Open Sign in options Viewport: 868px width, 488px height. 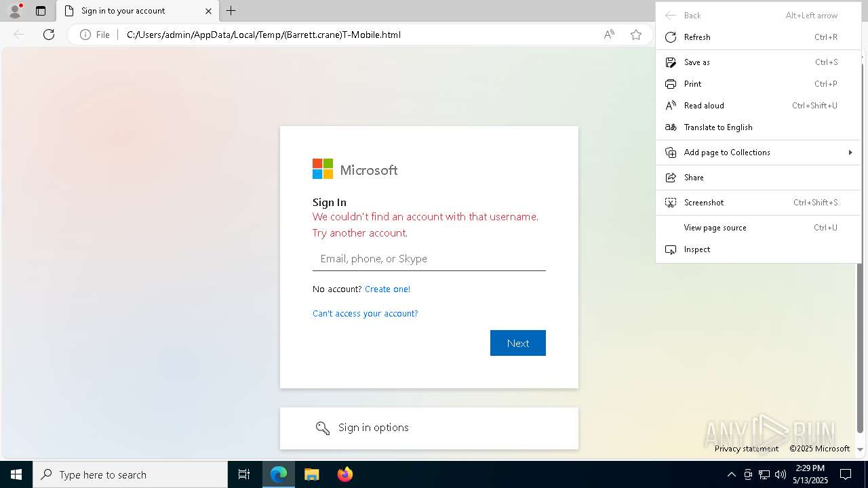tap(429, 428)
